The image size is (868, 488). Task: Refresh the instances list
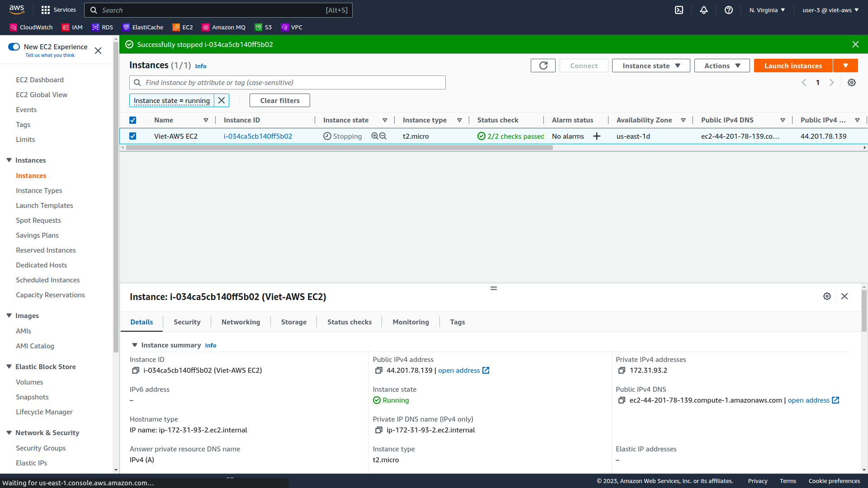[543, 66]
